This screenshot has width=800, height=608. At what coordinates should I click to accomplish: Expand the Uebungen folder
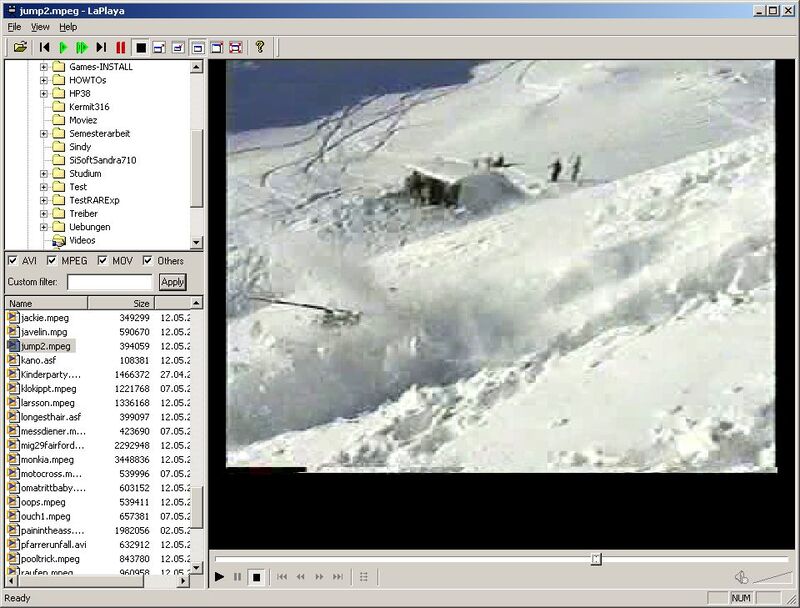pyautogui.click(x=44, y=227)
